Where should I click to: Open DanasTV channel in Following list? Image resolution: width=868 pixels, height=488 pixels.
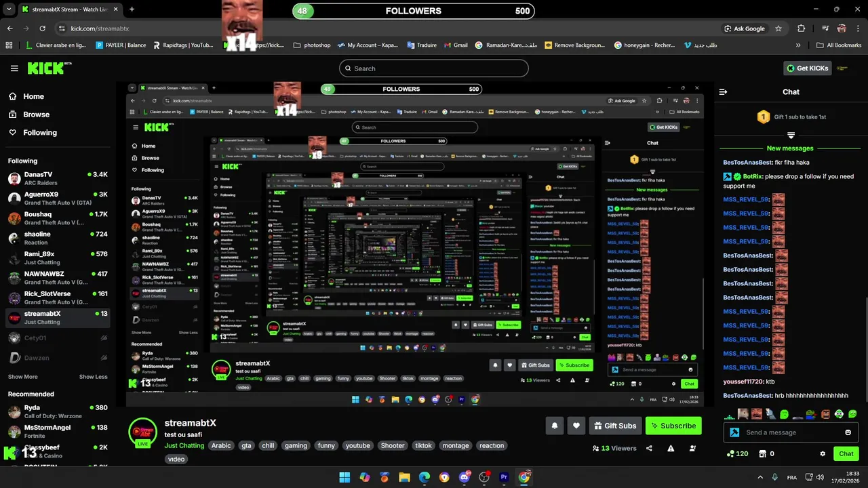pyautogui.click(x=57, y=178)
